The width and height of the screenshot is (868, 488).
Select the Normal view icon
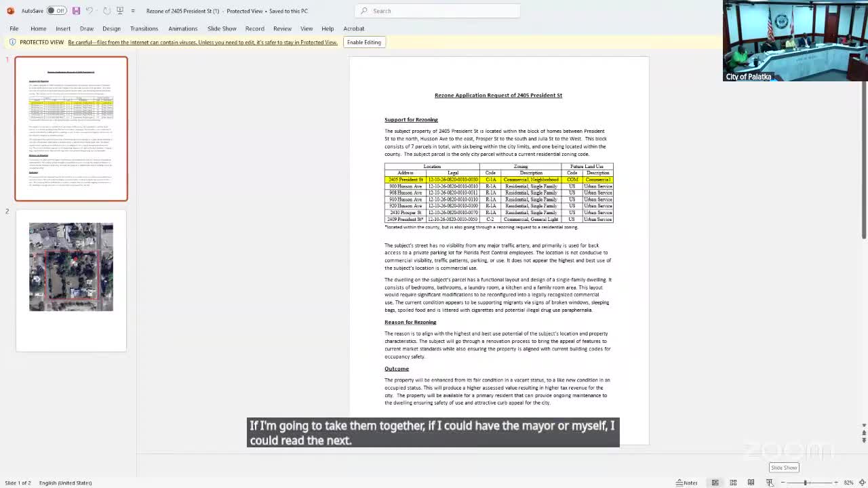(x=715, y=483)
